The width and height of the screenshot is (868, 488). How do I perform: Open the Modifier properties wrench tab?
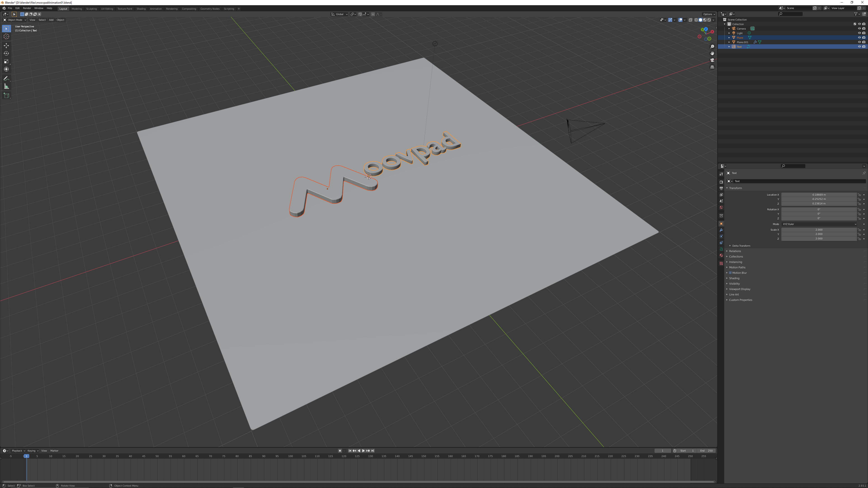click(x=721, y=230)
